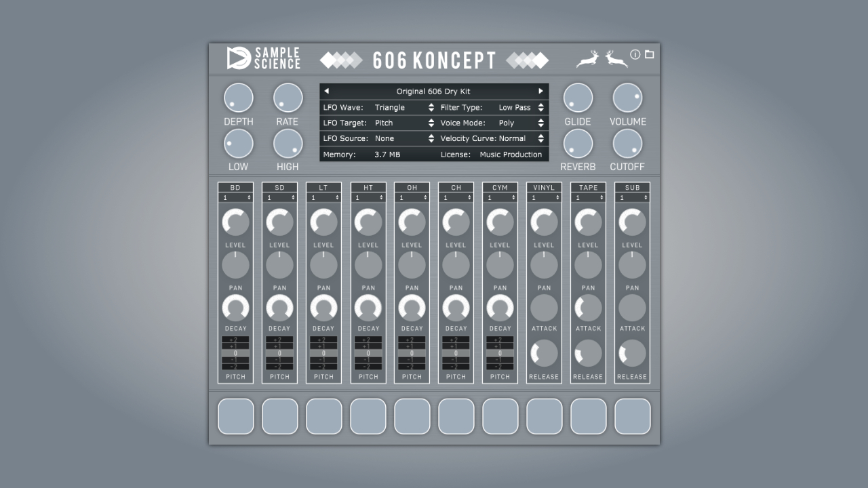Load next preset with the right arrow

point(540,91)
